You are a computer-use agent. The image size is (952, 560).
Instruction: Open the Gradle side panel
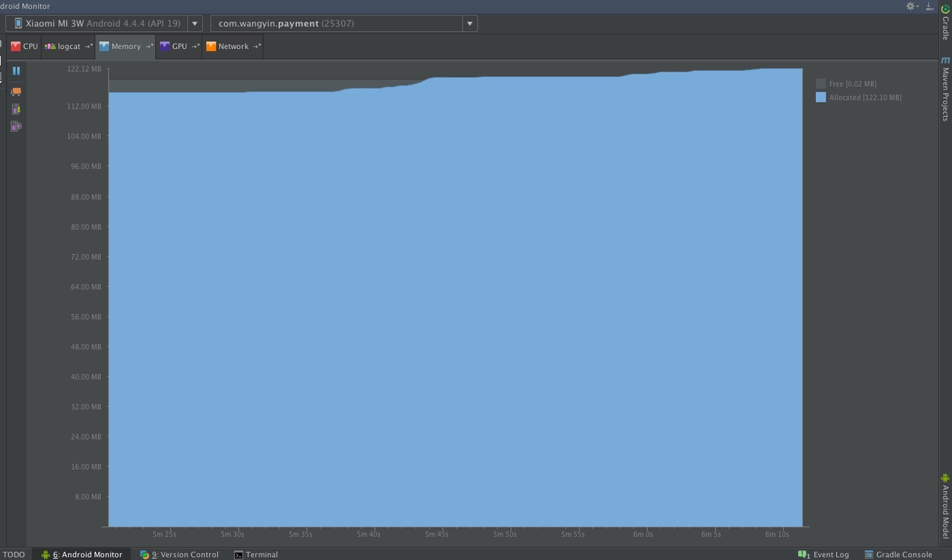tap(945, 22)
